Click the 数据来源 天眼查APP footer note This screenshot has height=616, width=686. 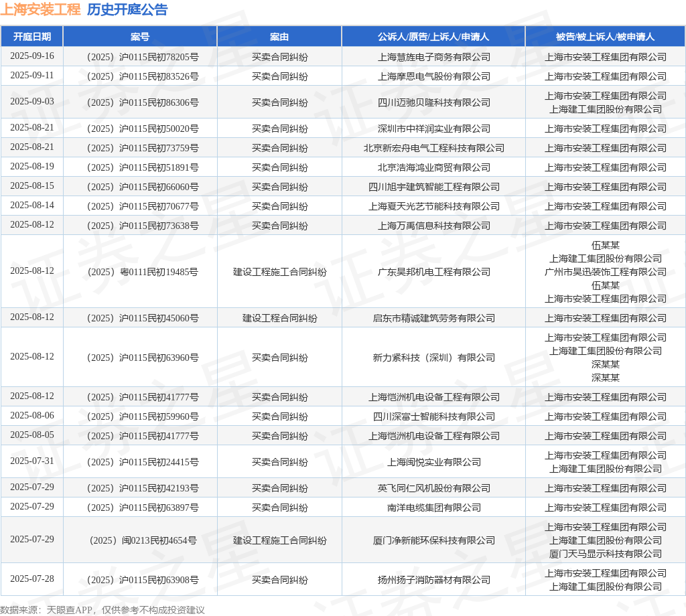tap(102, 610)
